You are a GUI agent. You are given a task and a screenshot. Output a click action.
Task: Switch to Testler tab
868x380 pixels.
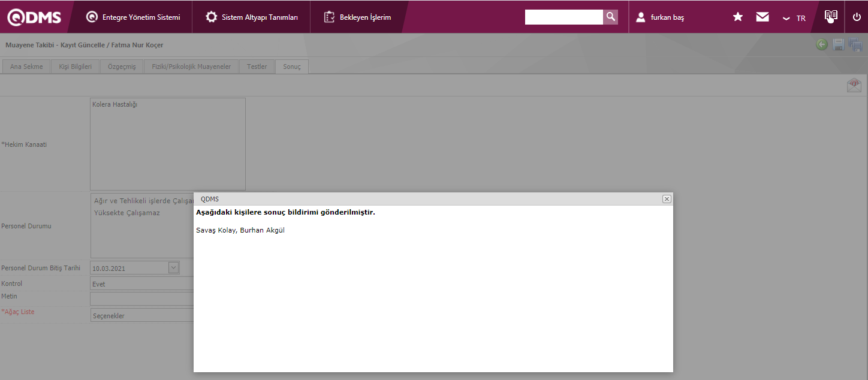(x=257, y=67)
